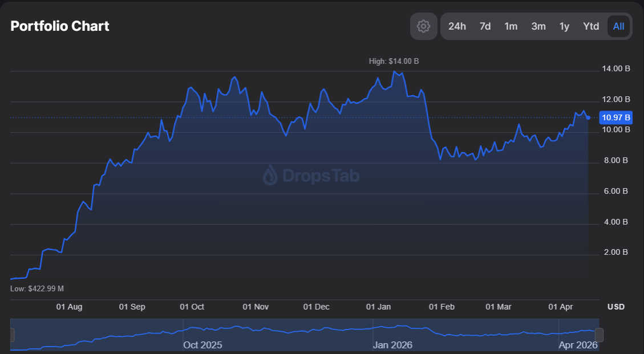Click the current value dot on the chart line
The height and width of the screenshot is (354, 644).
click(588, 117)
